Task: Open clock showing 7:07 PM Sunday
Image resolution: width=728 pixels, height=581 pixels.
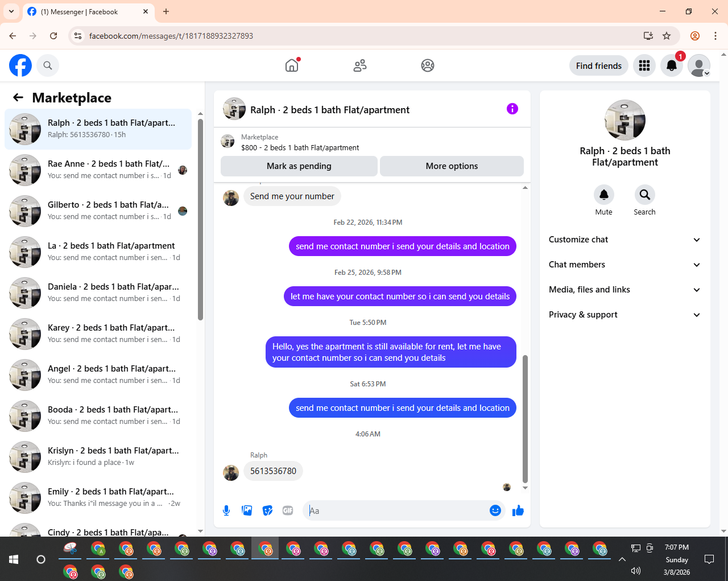Action: pos(677,559)
